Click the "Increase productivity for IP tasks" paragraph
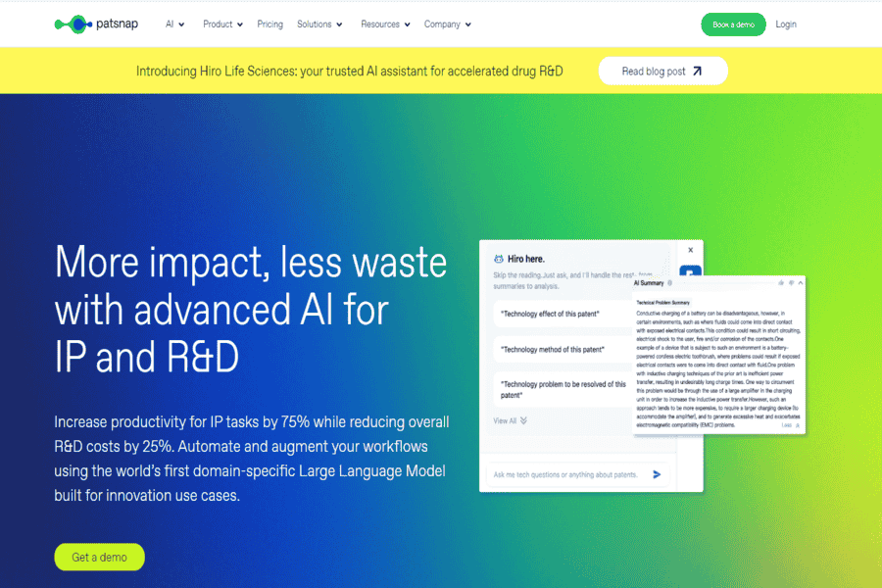Viewport: 882px width, 588px height. click(252, 459)
